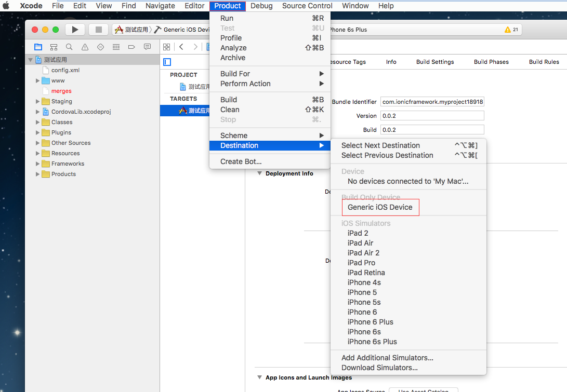Choose Add Additional Simulators…
The image size is (567, 392).
[x=408, y=358]
